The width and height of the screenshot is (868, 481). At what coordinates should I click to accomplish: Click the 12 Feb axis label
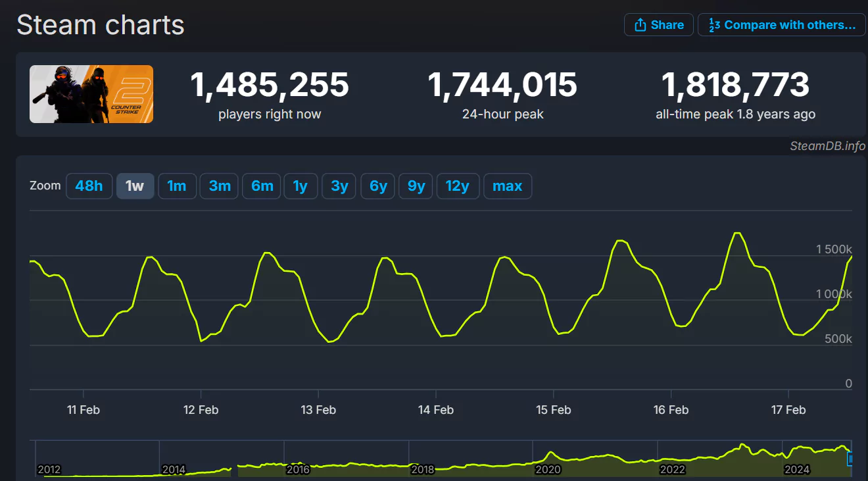tap(201, 410)
